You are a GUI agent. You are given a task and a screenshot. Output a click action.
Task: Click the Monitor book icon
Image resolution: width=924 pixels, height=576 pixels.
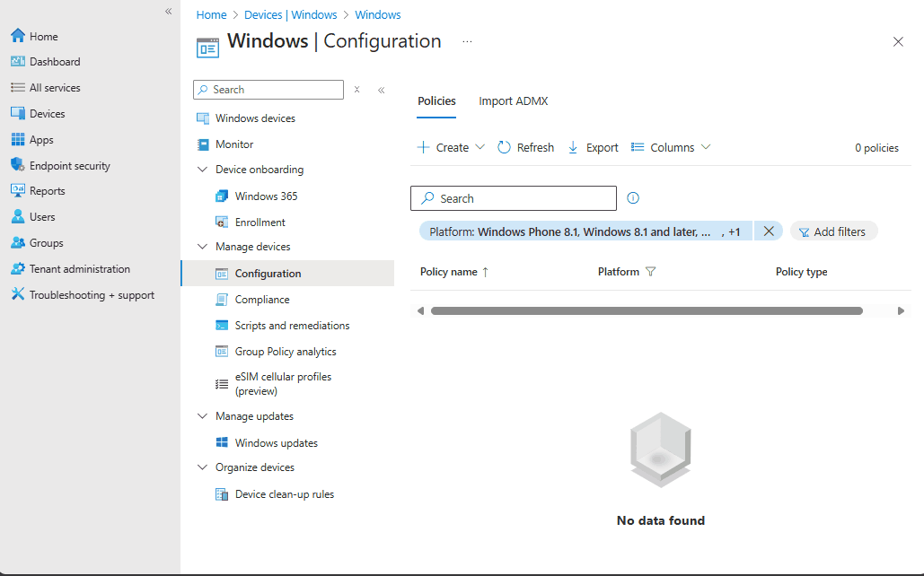click(x=203, y=144)
